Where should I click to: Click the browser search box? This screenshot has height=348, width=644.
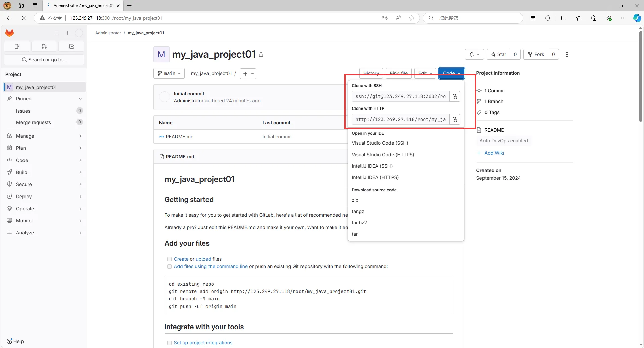click(x=473, y=18)
